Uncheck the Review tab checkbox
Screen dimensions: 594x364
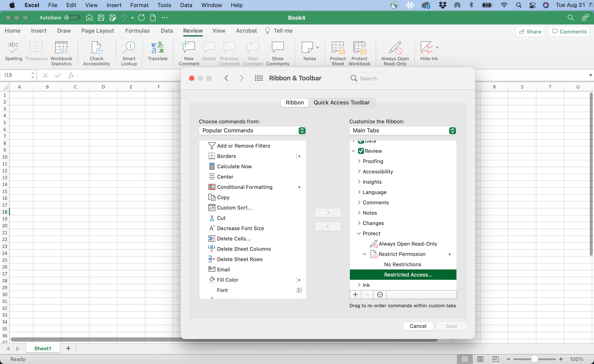(361, 151)
